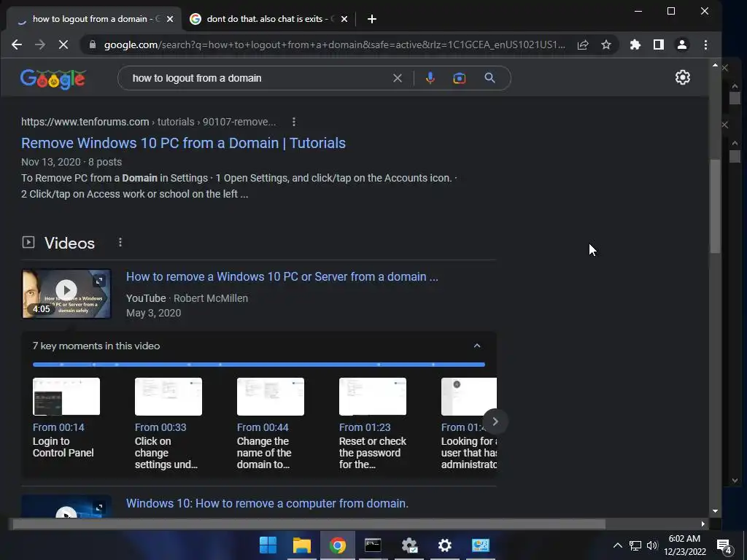
Task: Click scroll-down arrow of page scrollbar
Action: (x=715, y=511)
